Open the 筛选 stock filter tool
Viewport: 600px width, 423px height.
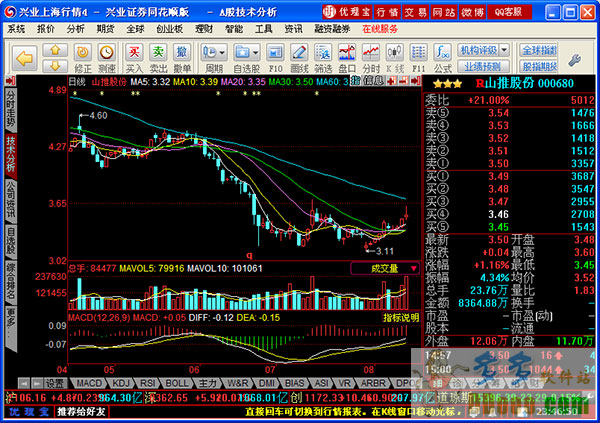323,58
